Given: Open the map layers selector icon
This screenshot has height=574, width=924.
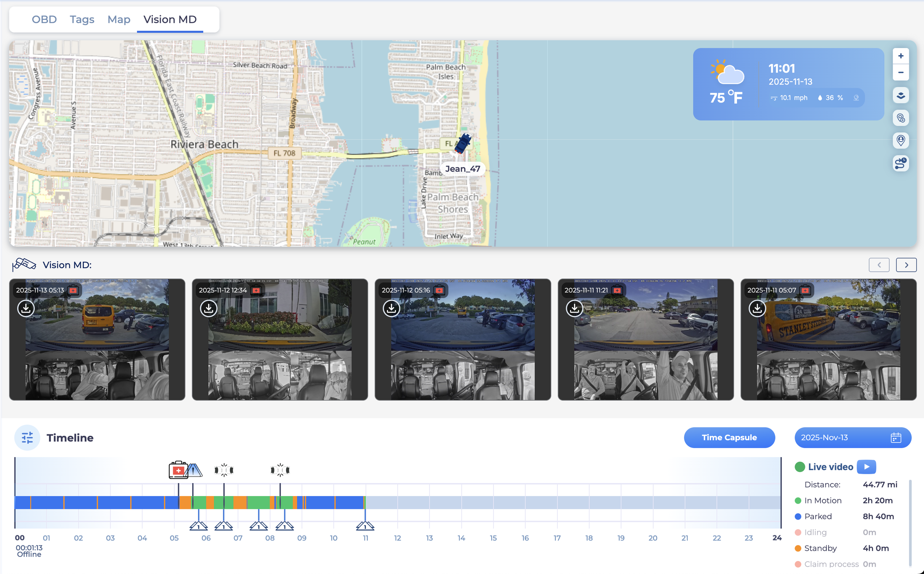Looking at the screenshot, I should coord(900,95).
